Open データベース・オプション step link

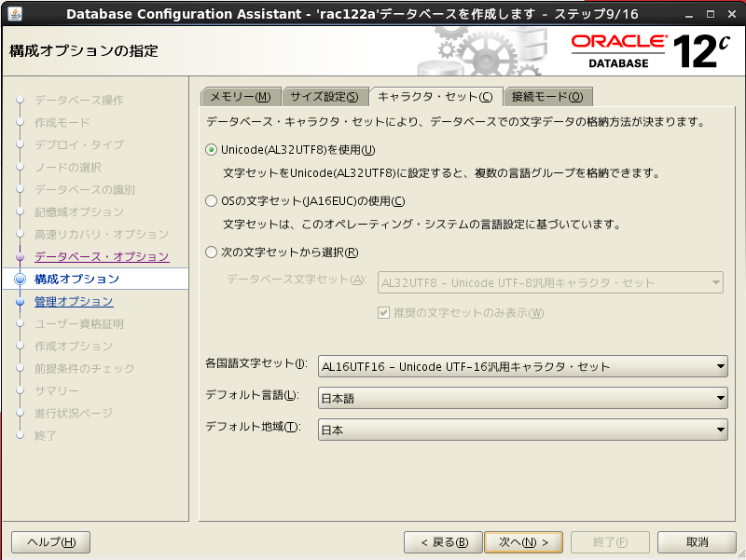pyautogui.click(x=102, y=257)
